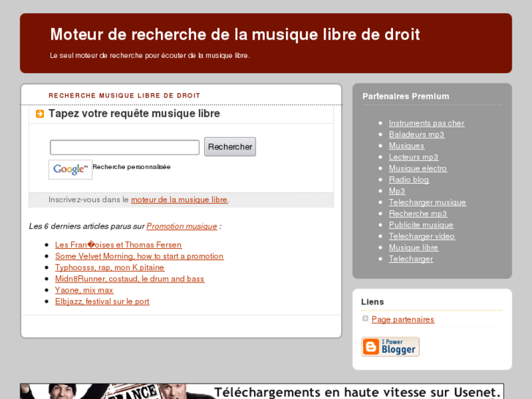Viewport: 532px width, 399px height.
Task: Open article Les Françoises et Thomas Fersen
Action: coord(119,245)
